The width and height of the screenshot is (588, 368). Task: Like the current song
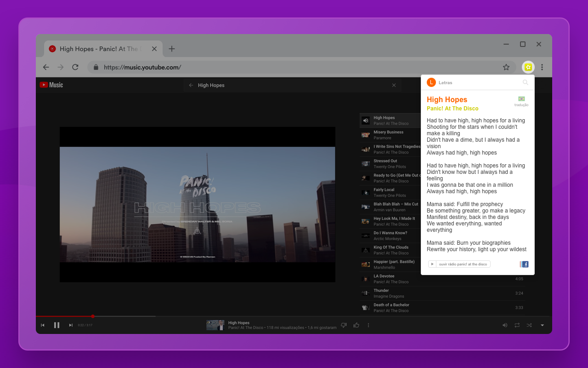(356, 325)
